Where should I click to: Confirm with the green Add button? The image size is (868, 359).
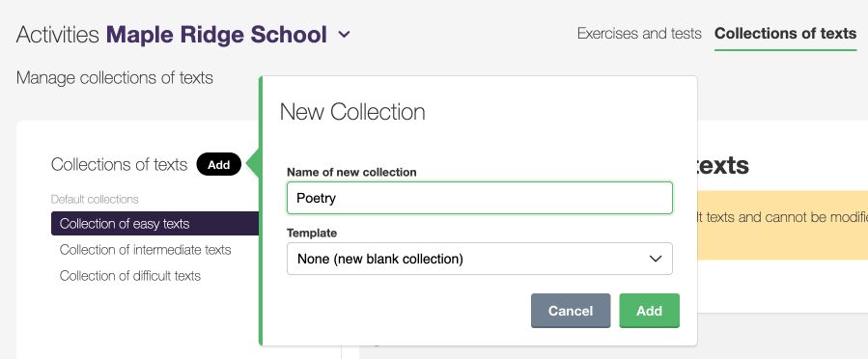pos(650,311)
